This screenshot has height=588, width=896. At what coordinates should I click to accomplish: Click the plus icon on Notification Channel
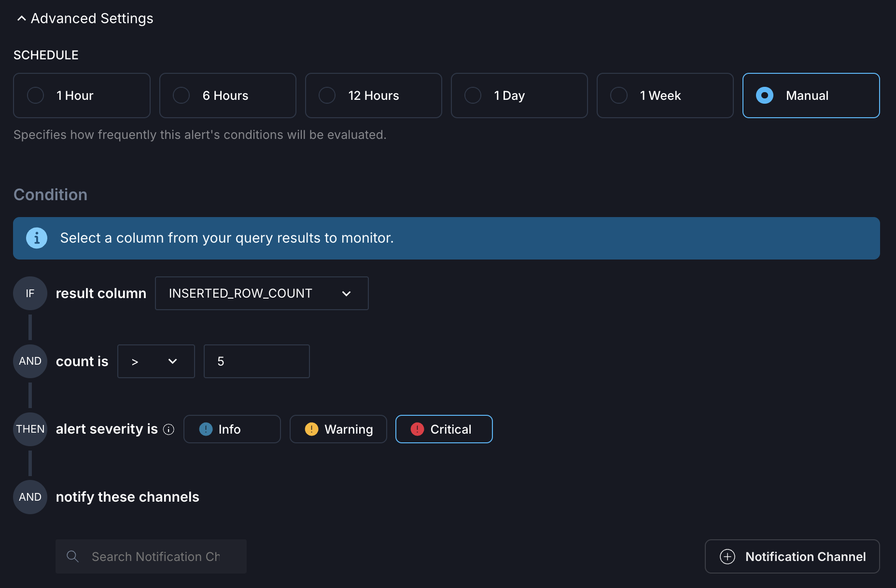(728, 556)
